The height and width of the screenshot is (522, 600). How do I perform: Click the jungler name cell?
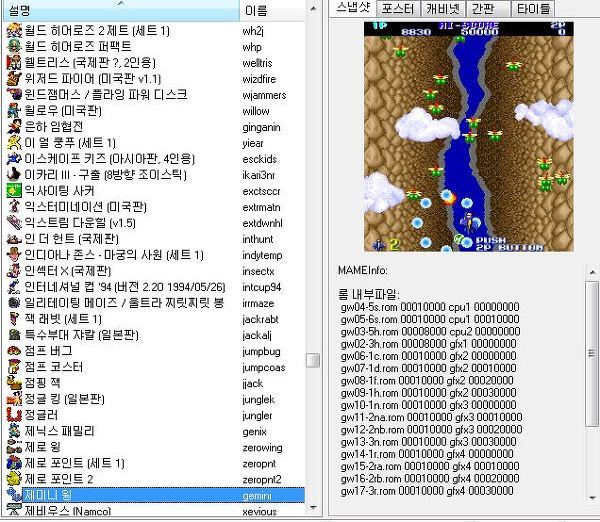[257, 416]
